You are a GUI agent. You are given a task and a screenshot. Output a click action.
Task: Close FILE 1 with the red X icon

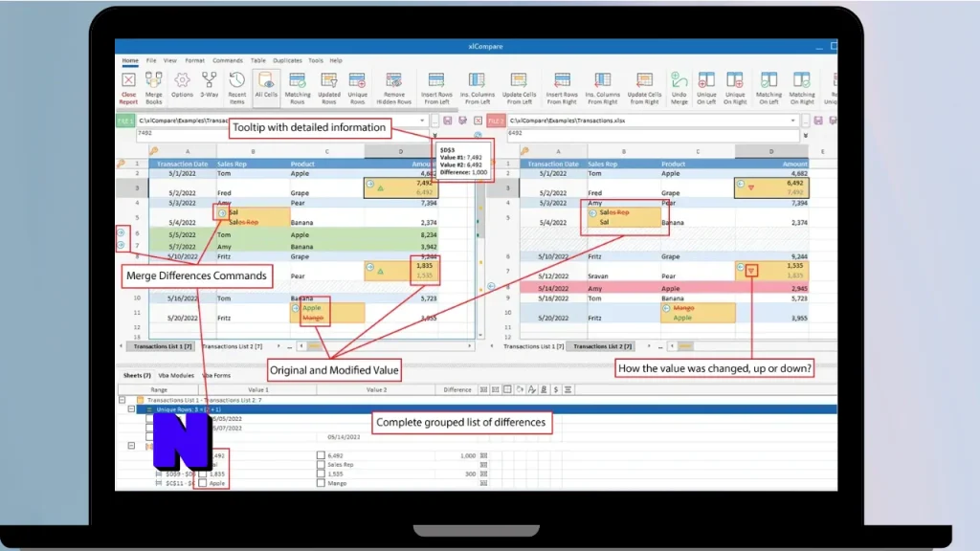[479, 121]
